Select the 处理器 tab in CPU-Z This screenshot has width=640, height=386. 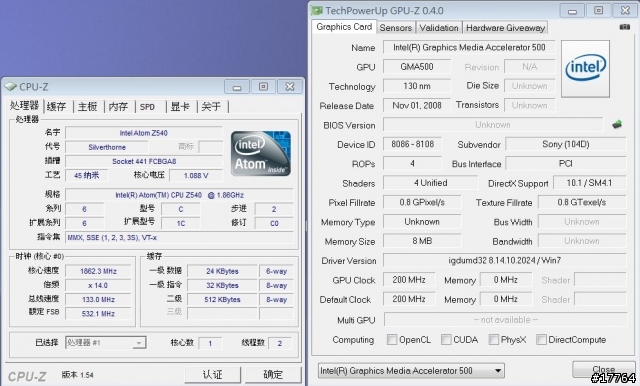coord(24,106)
